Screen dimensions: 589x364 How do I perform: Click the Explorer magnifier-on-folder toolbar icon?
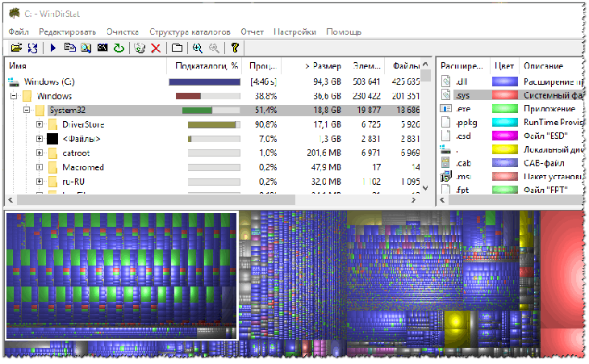click(86, 48)
